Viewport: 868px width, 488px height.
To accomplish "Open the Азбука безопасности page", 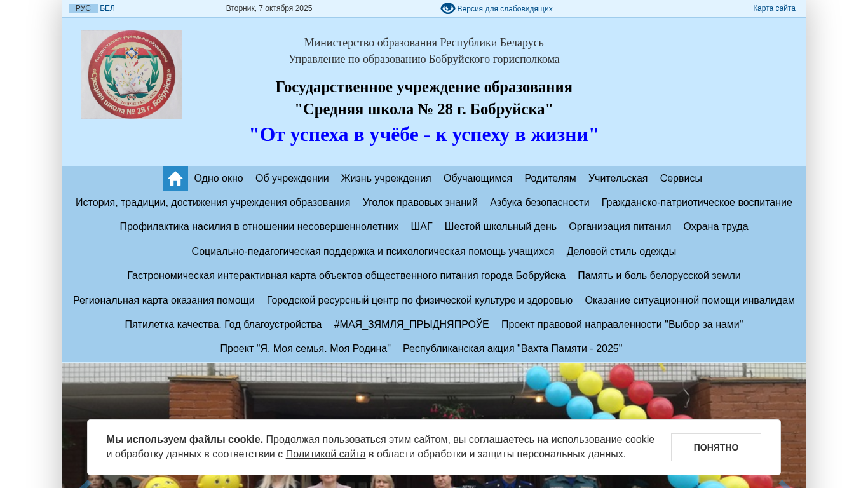I will tap(539, 203).
